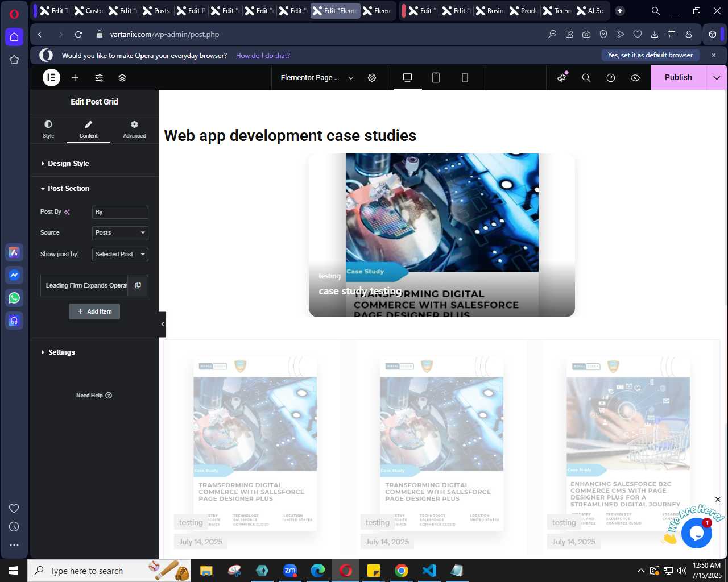Open Google Chrome from taskbar
Screen dimensions: 728x582
(x=402, y=571)
